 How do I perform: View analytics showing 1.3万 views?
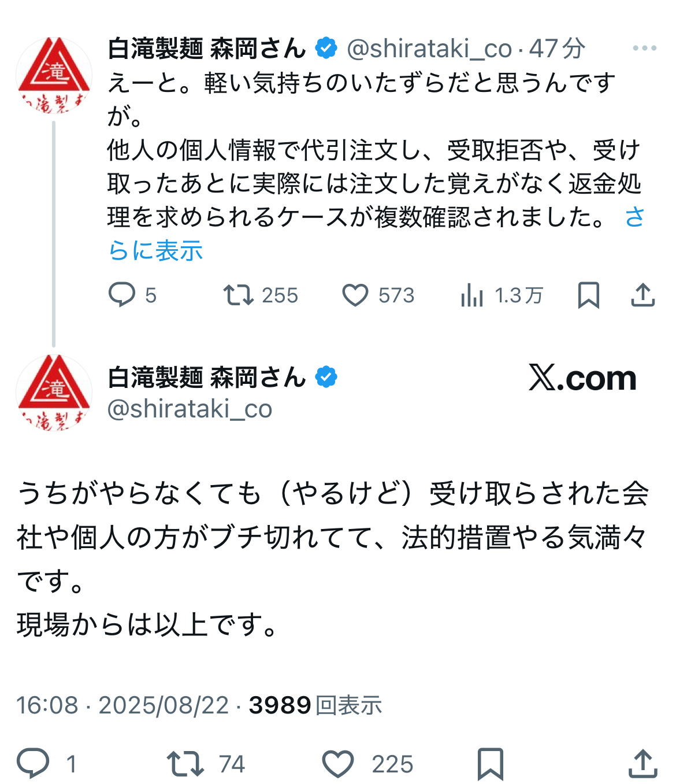(472, 295)
